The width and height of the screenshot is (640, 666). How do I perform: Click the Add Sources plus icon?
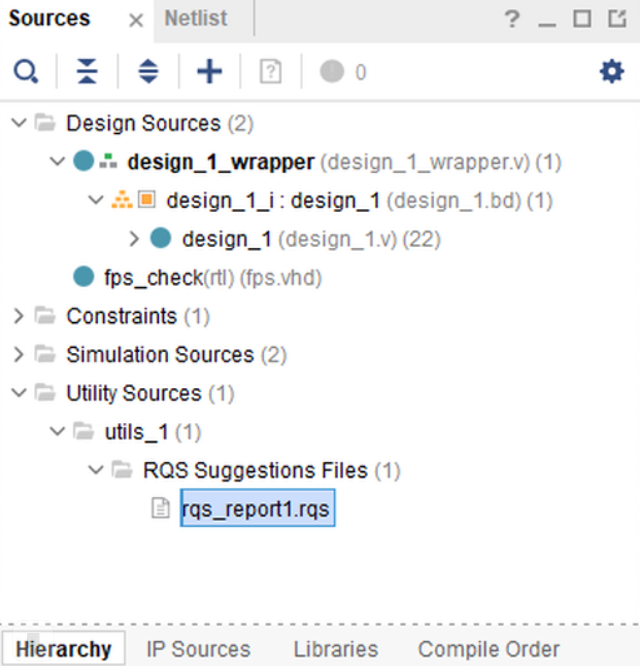coord(209,71)
